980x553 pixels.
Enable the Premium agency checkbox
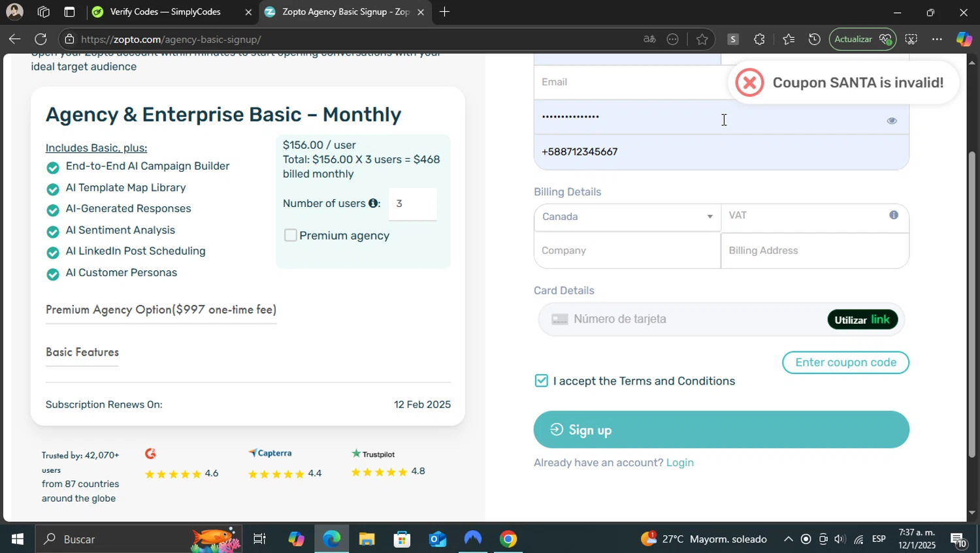tap(291, 235)
